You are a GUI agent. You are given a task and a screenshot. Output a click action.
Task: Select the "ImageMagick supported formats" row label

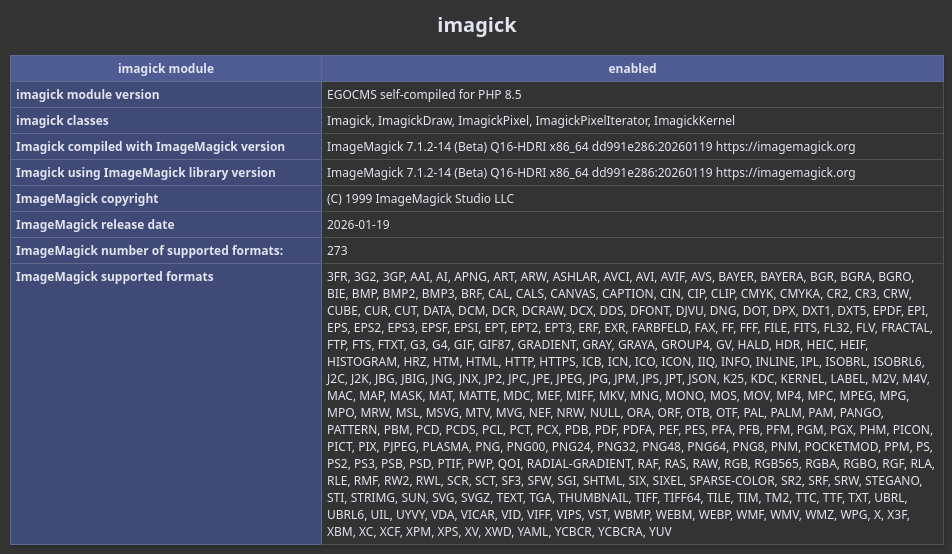(114, 277)
